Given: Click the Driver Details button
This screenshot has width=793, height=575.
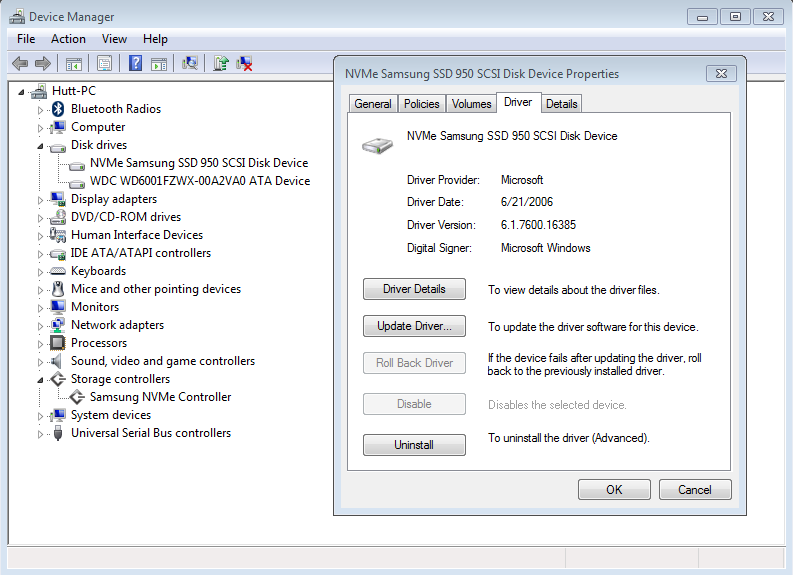Looking at the screenshot, I should pos(414,289).
